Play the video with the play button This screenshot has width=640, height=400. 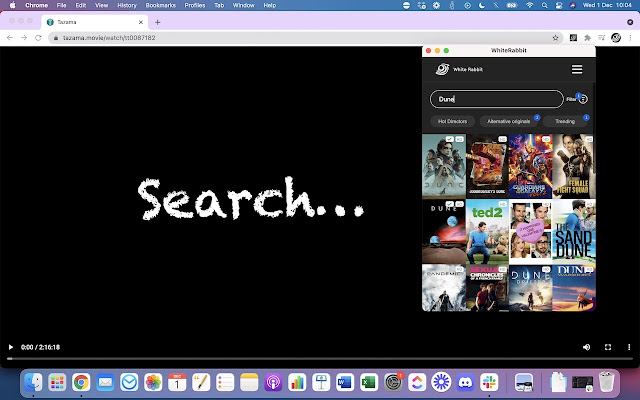tap(11, 347)
